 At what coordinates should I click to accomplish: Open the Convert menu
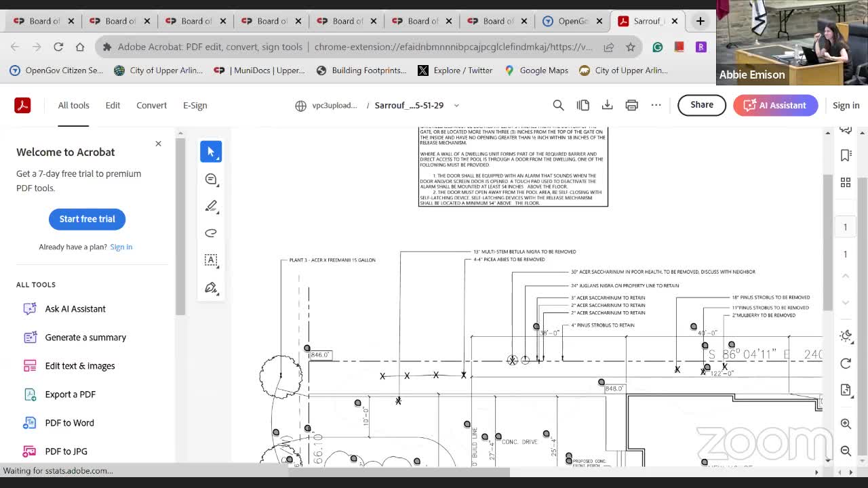(151, 105)
